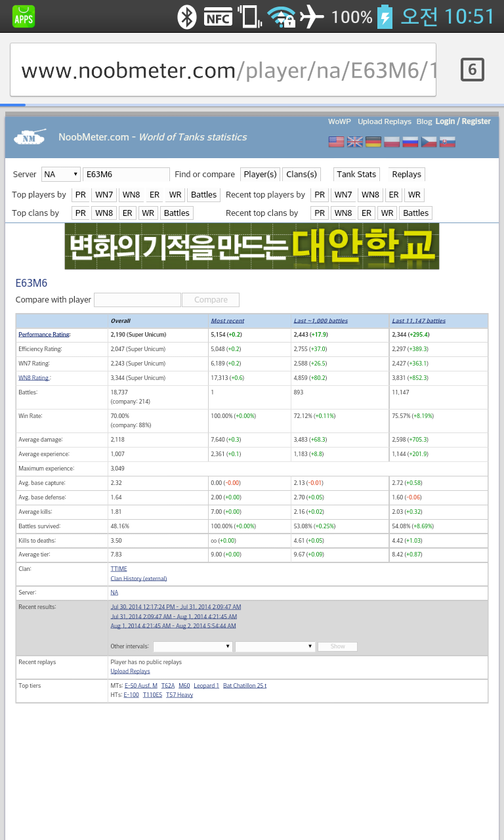
Task: Sort top players by WN8
Action: click(131, 195)
